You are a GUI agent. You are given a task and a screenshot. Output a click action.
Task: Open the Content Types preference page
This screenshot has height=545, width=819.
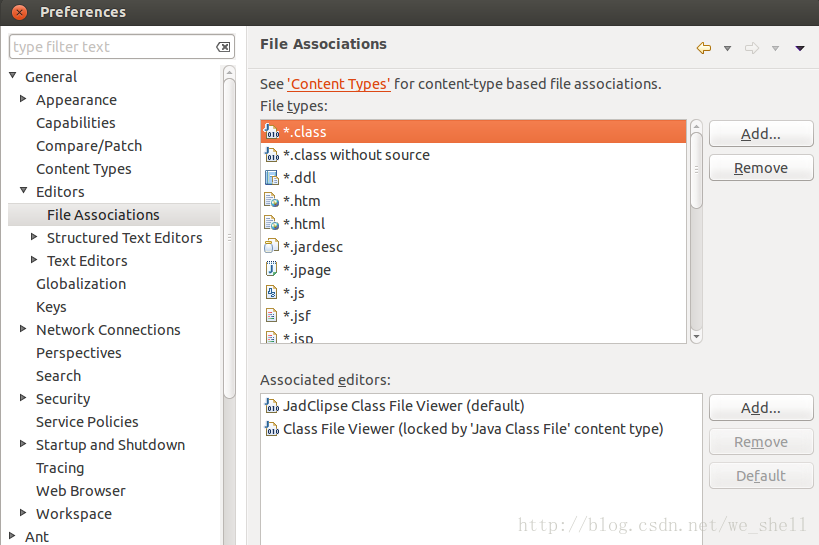click(x=84, y=169)
